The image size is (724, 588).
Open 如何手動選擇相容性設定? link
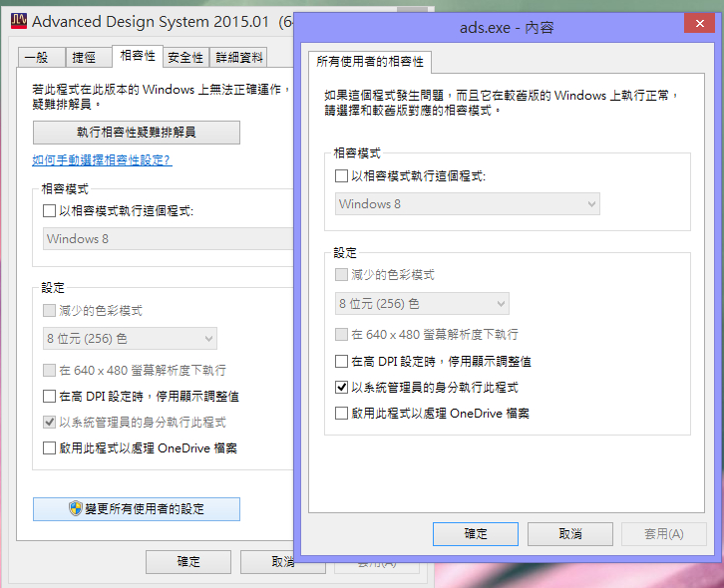pos(102,160)
